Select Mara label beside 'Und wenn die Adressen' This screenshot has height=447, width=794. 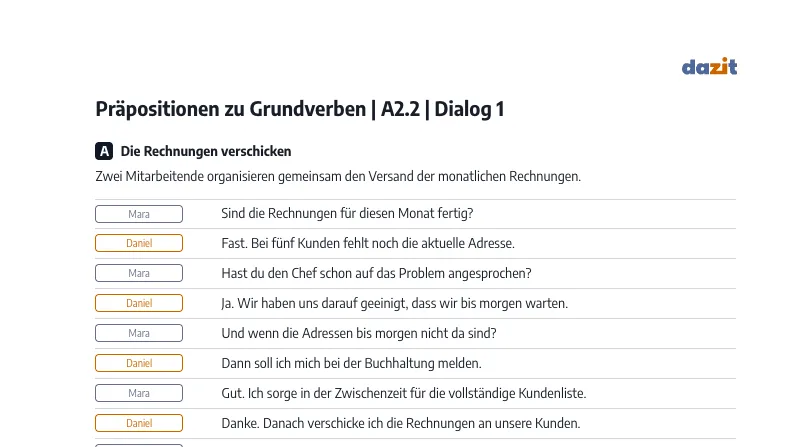(x=139, y=333)
